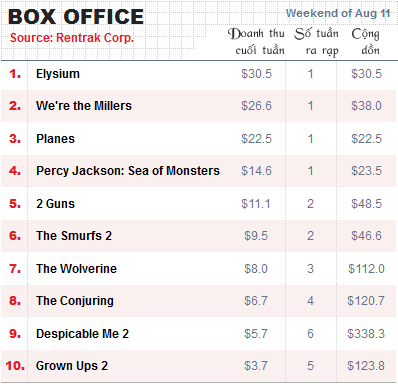The width and height of the screenshot is (398, 384).
Task: Click Despicable Me 2 title
Action: 82,333
